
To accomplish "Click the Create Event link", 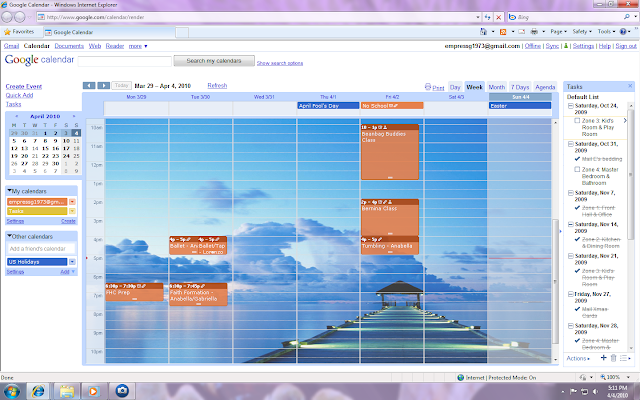I will click(x=24, y=87).
